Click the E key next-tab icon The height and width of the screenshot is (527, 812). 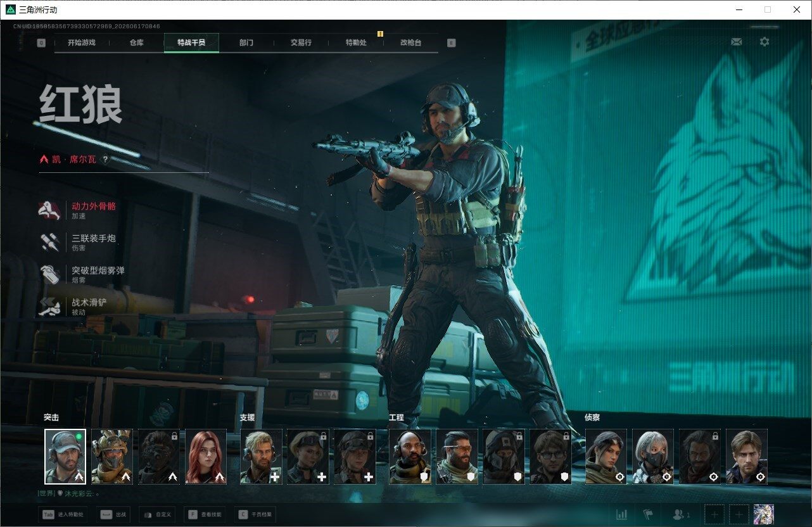pyautogui.click(x=451, y=43)
